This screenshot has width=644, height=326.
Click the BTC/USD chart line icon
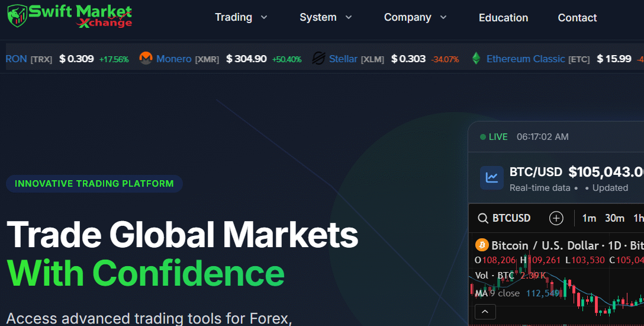pos(492,178)
